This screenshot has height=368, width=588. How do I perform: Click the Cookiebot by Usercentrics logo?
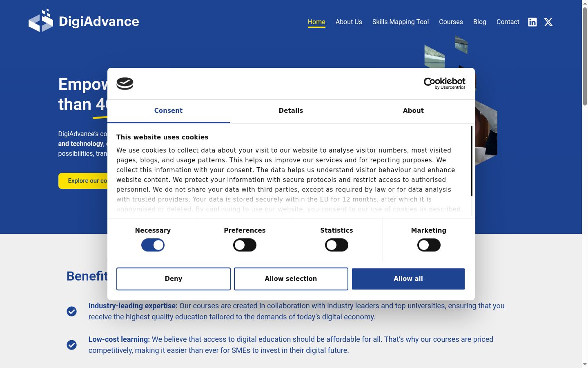point(445,83)
